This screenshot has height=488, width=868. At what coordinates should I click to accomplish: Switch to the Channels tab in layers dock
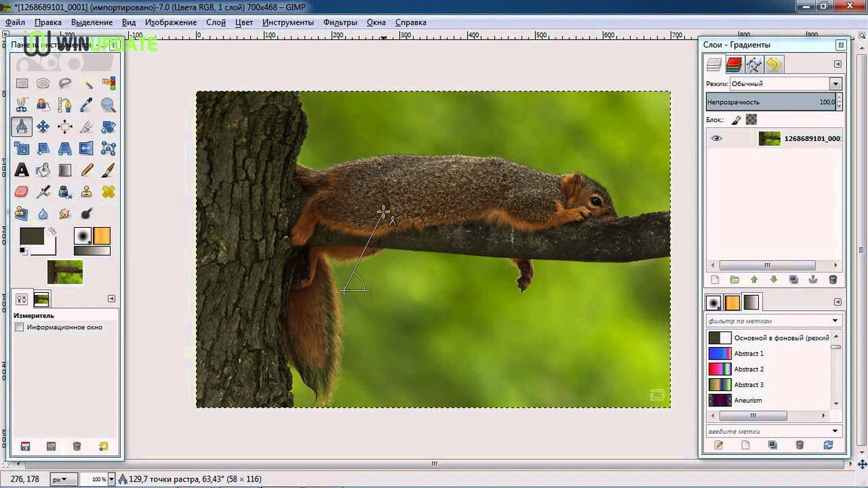(x=735, y=64)
